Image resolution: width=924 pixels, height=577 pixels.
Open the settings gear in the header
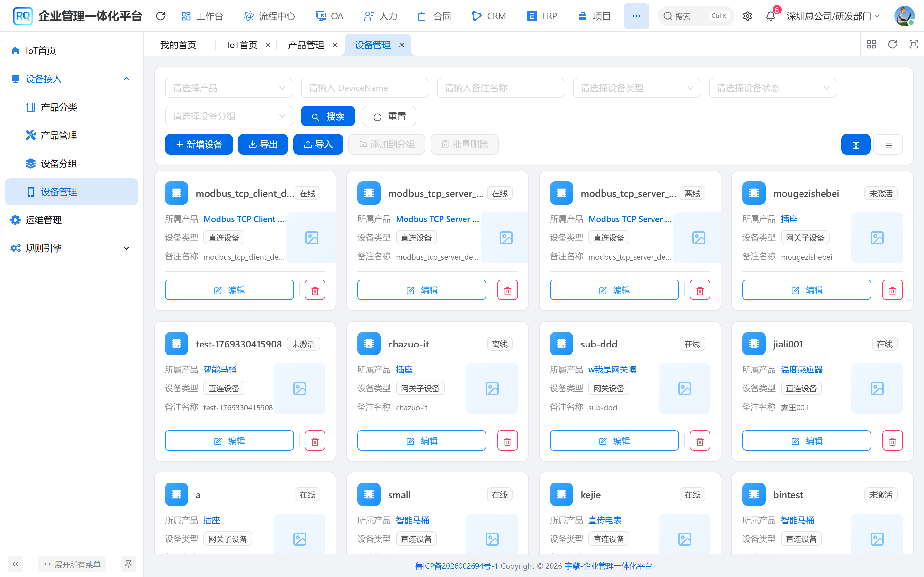[747, 16]
